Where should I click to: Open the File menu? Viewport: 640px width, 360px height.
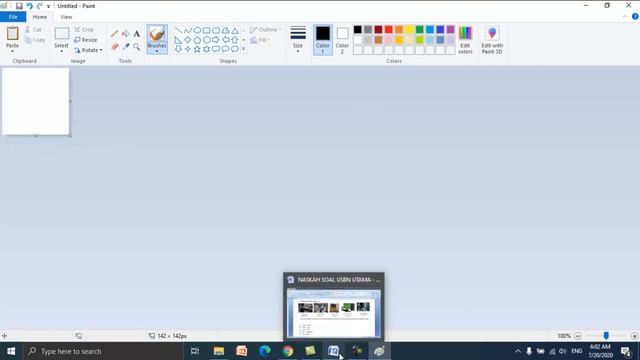coord(13,17)
